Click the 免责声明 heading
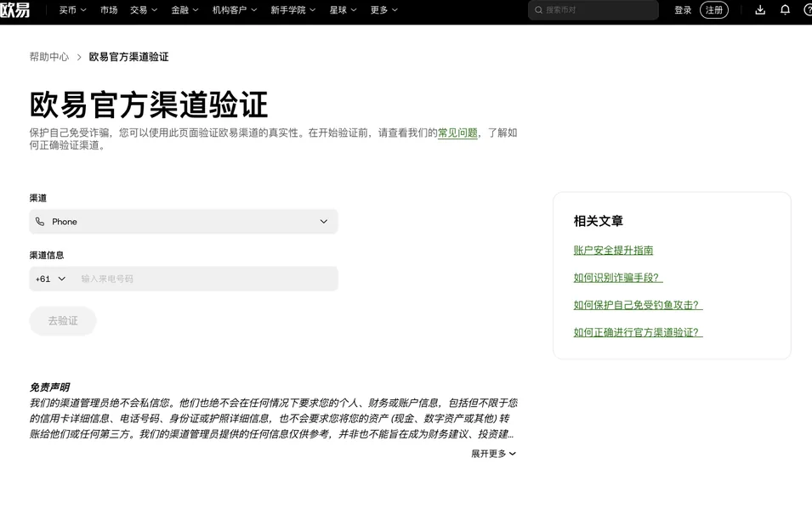This screenshot has height=514, width=812. pyautogui.click(x=49, y=387)
